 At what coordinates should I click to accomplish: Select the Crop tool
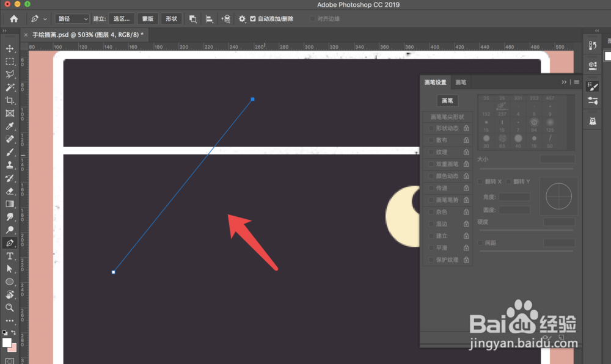10,100
